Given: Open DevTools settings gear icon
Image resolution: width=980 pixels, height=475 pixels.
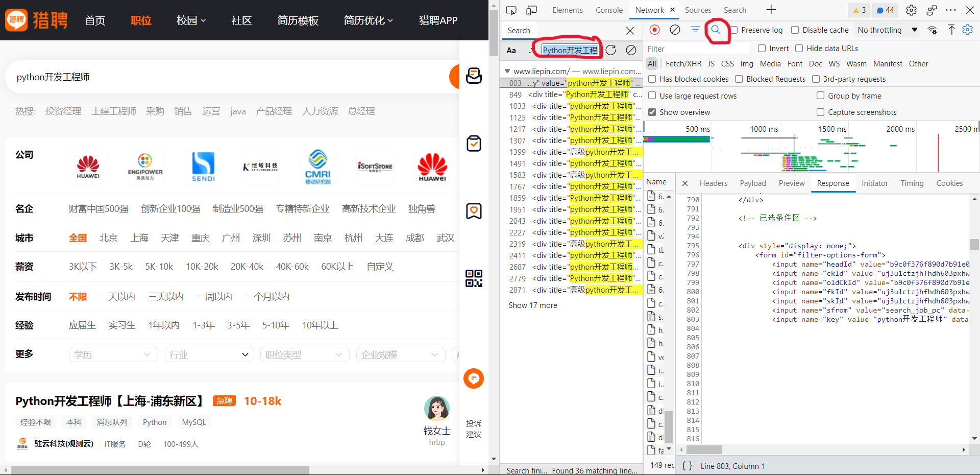Looking at the screenshot, I should (911, 10).
